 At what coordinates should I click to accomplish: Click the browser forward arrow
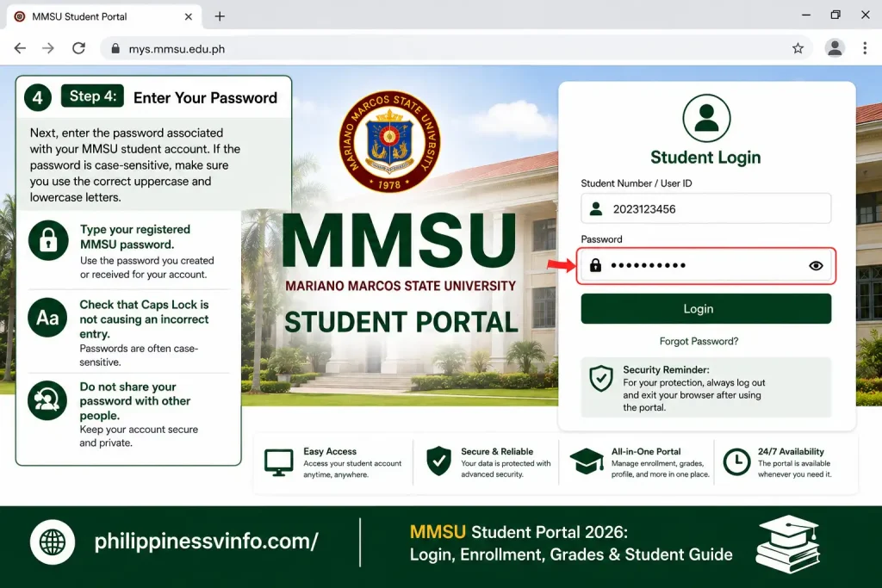pos(48,48)
